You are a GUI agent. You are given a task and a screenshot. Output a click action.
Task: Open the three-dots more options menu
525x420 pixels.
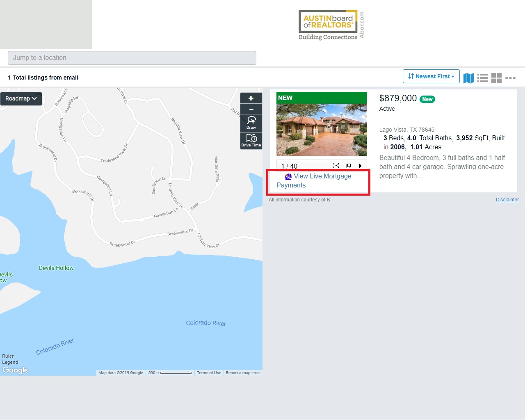coord(510,78)
